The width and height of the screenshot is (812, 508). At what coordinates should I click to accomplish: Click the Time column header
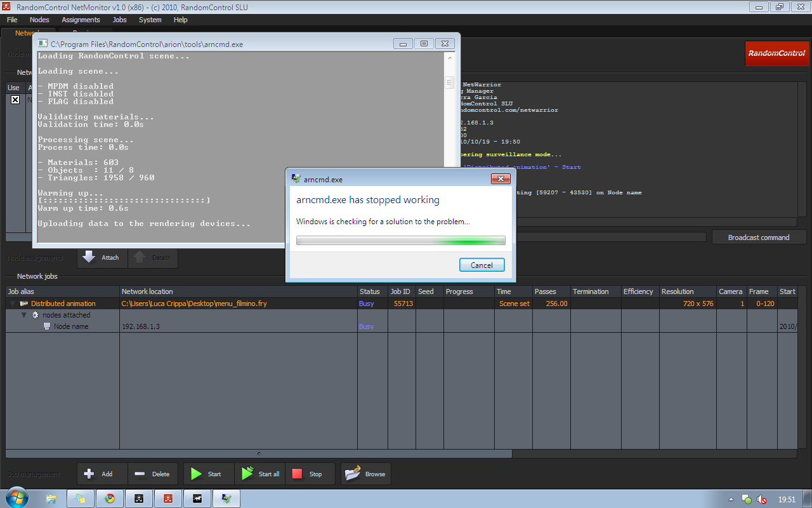coord(513,291)
